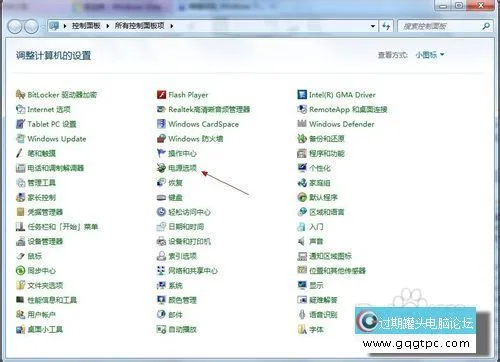Open the 邮件 link
Screen dimensions: 500x362
[175, 315]
